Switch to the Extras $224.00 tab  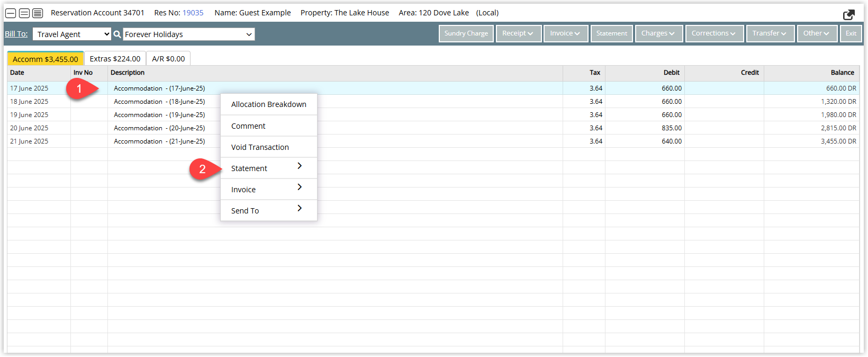[x=115, y=59]
